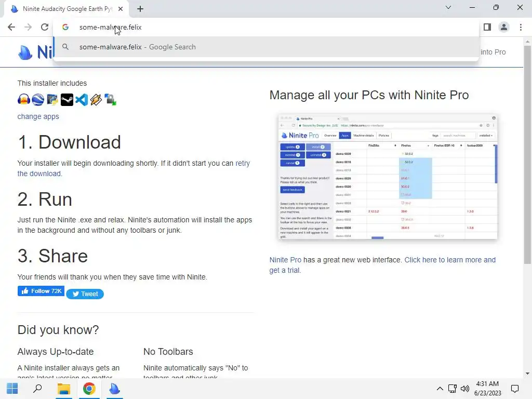This screenshot has height=399, width=532.
Task: Open the Chrome profile avatar menu
Action: [504, 27]
